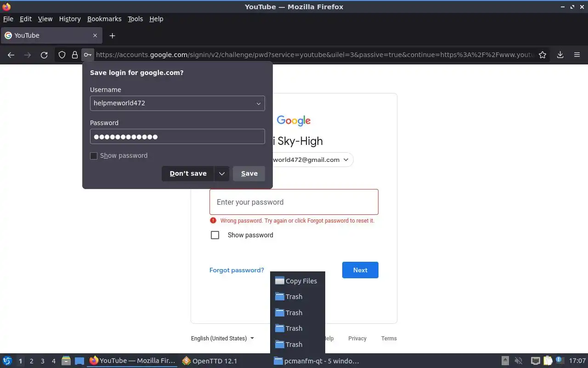Open the English (United States) language dropdown
This screenshot has width=588, height=368.
222,339
